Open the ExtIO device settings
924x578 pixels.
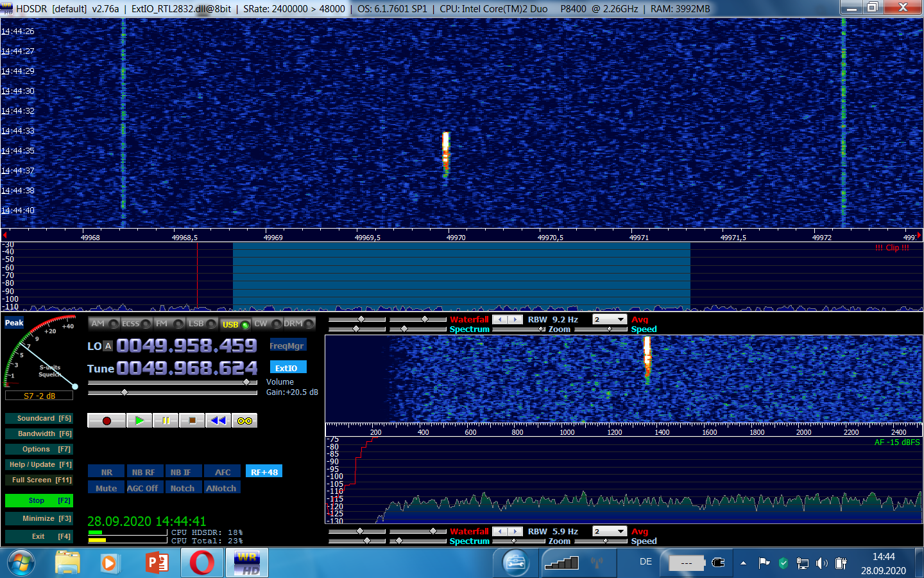click(287, 368)
